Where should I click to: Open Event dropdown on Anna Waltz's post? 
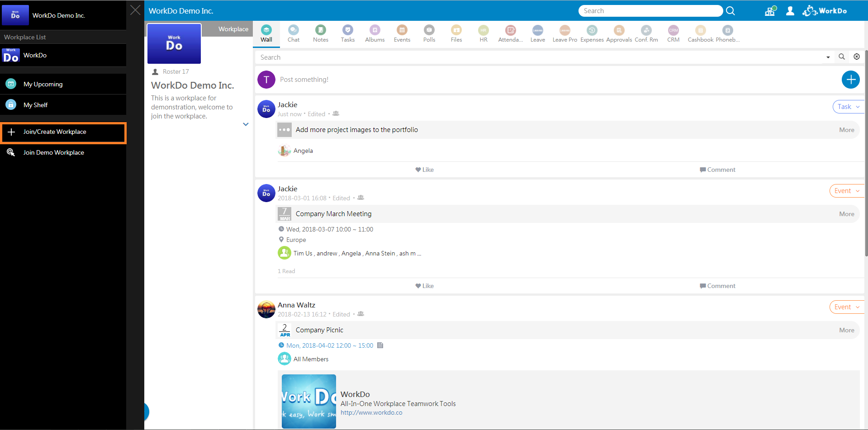coord(847,307)
